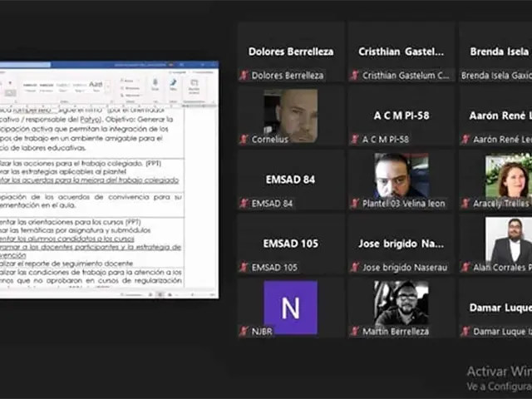532x399 pixels.
Task: Click the muted mic icon next to NJBR
Action: click(244, 331)
